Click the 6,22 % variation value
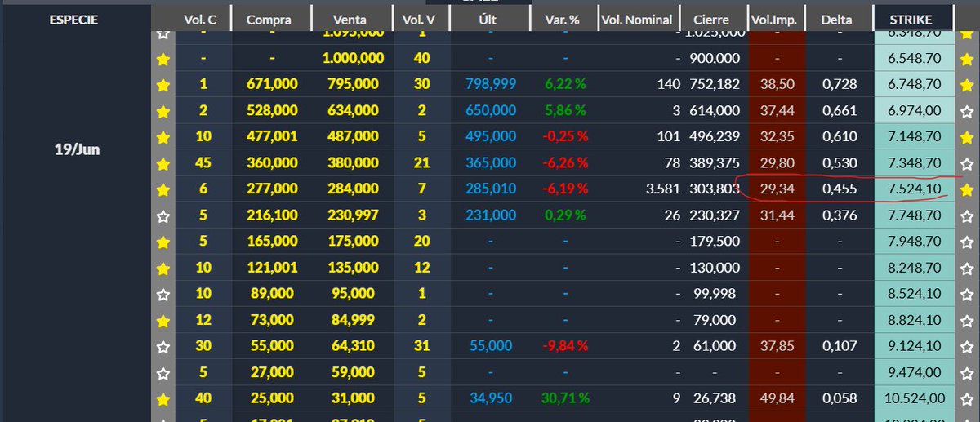Image resolution: width=980 pixels, height=422 pixels. 566,84
